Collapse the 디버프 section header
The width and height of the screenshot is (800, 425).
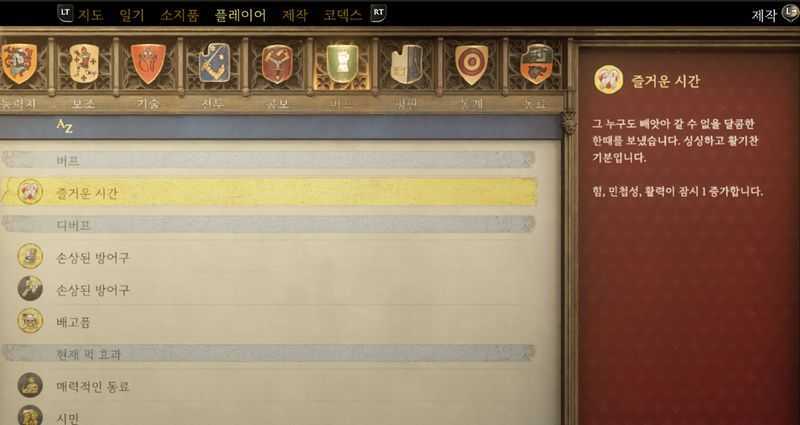point(268,224)
